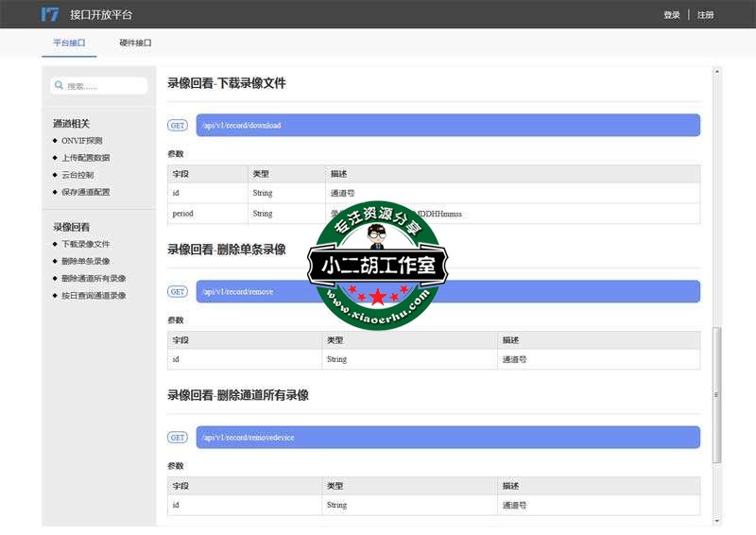Open ONVIF探测 in the sidebar
The image size is (756, 535).
[x=81, y=141]
